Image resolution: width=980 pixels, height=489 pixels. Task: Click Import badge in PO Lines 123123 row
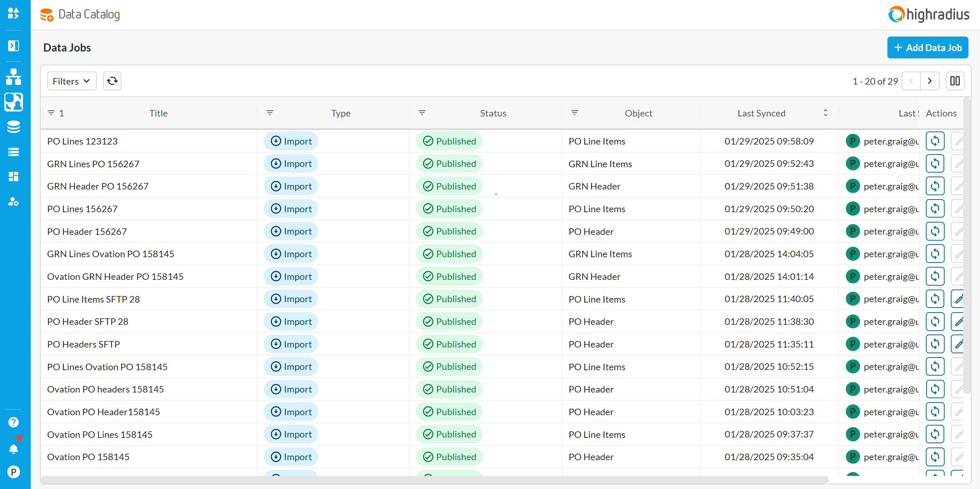pyautogui.click(x=291, y=141)
